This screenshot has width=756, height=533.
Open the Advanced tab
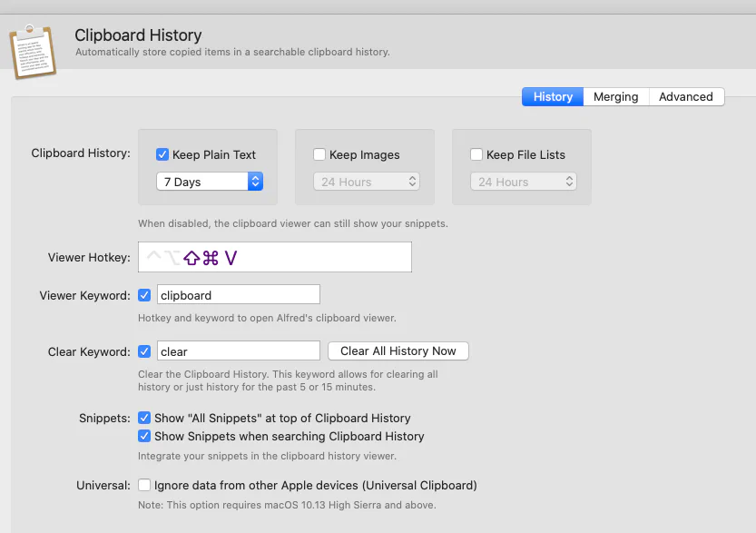point(685,97)
